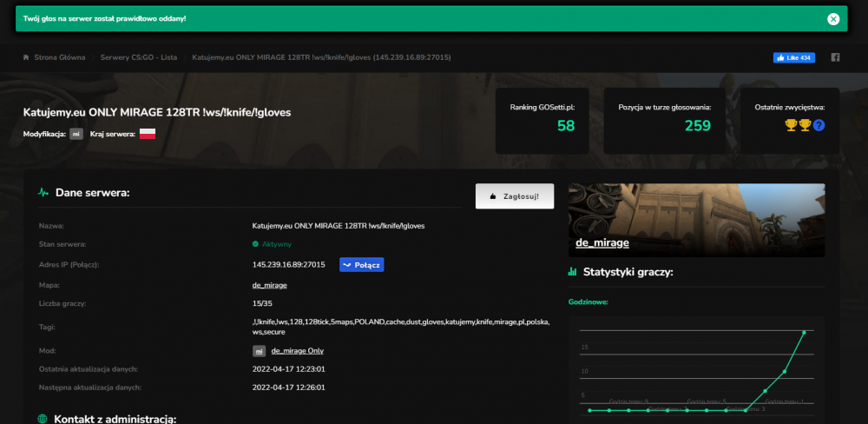Image resolution: width=868 pixels, height=424 pixels.
Task: Click the player count 15/35
Action: [x=262, y=304]
